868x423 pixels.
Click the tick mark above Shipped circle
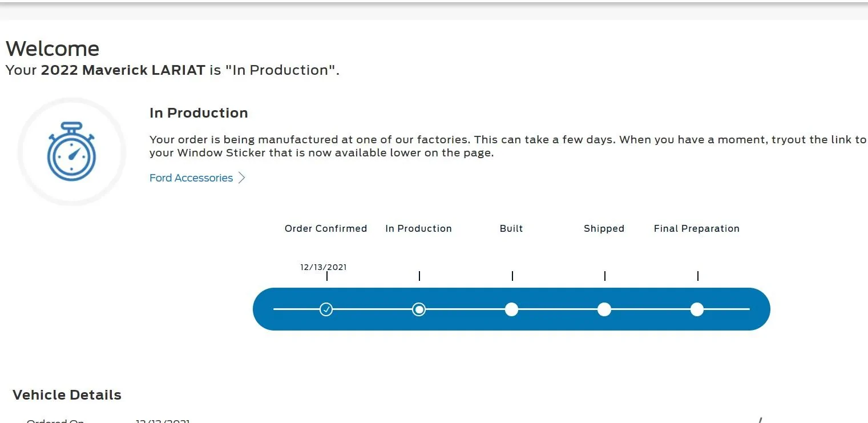pyautogui.click(x=605, y=276)
